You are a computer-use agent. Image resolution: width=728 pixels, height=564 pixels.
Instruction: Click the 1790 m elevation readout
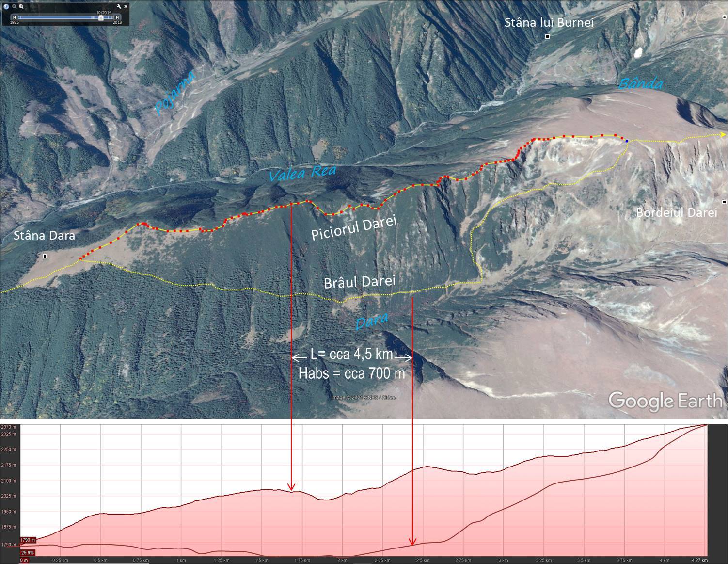pyautogui.click(x=28, y=540)
